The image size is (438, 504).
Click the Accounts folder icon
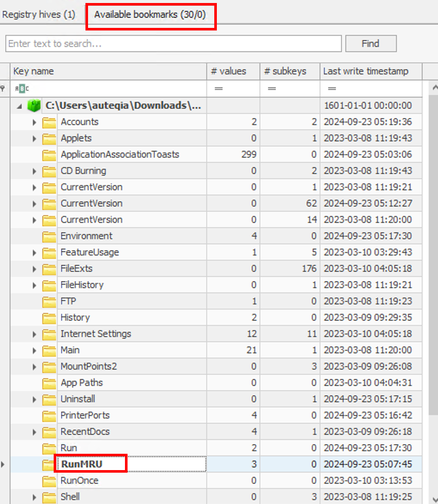pyautogui.click(x=49, y=122)
